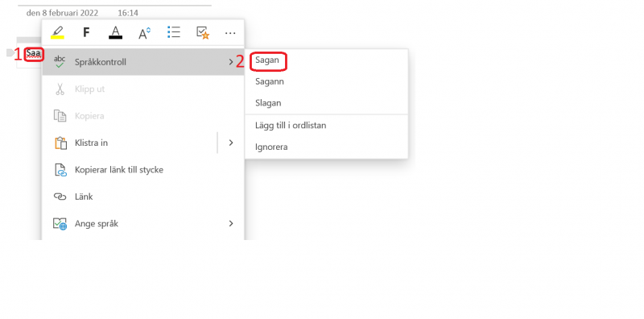
Task: Click the clipboard Klistra in icon
Action: [60, 143]
